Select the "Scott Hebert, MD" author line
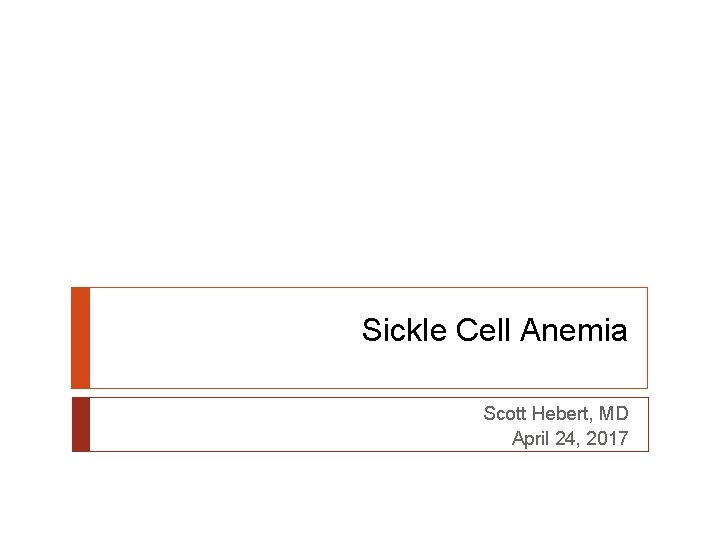This screenshot has width=720, height=540. click(555, 413)
